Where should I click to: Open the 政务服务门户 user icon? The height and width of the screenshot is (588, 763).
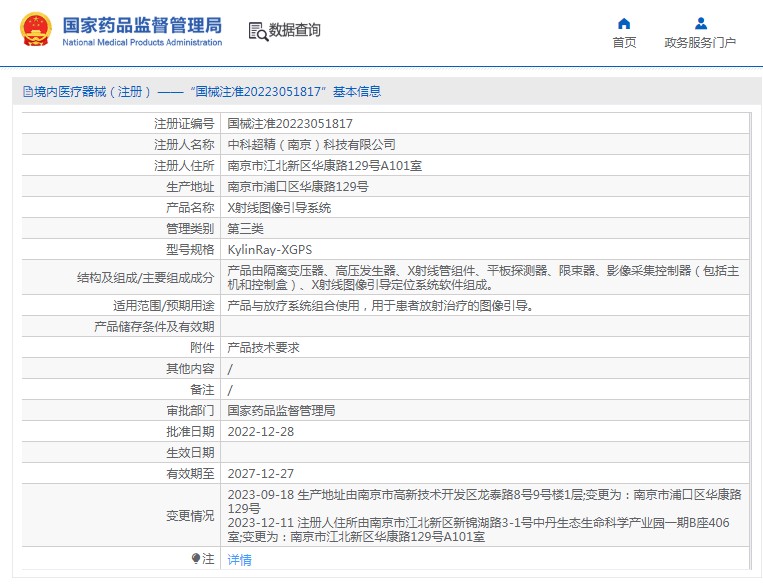click(701, 23)
